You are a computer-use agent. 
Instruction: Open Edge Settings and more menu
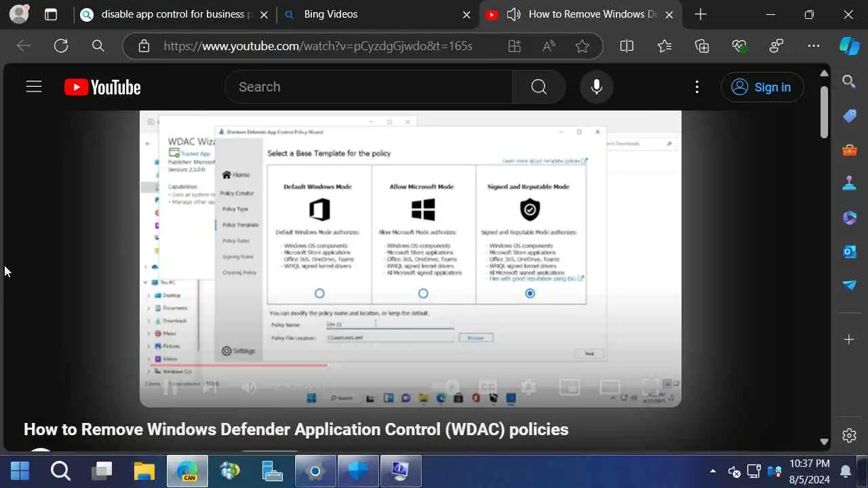click(x=814, y=46)
